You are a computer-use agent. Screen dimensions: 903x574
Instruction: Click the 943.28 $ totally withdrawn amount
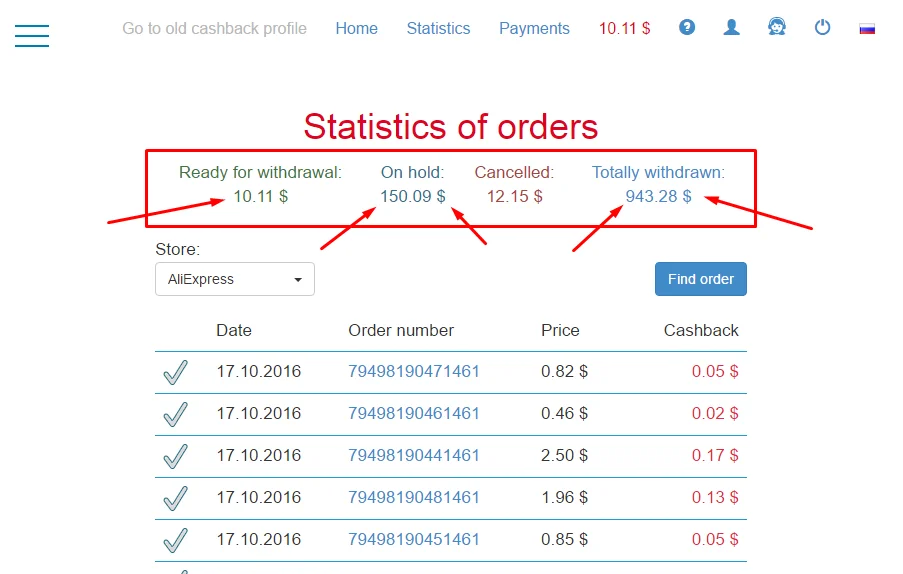click(658, 196)
